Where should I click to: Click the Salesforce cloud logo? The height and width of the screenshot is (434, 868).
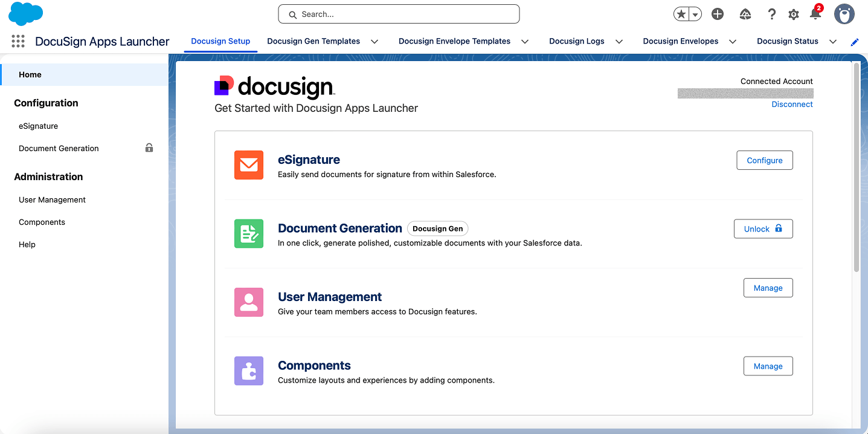[x=26, y=13]
